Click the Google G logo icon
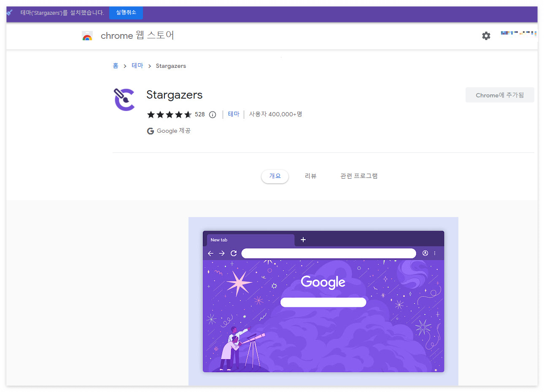 [151, 131]
